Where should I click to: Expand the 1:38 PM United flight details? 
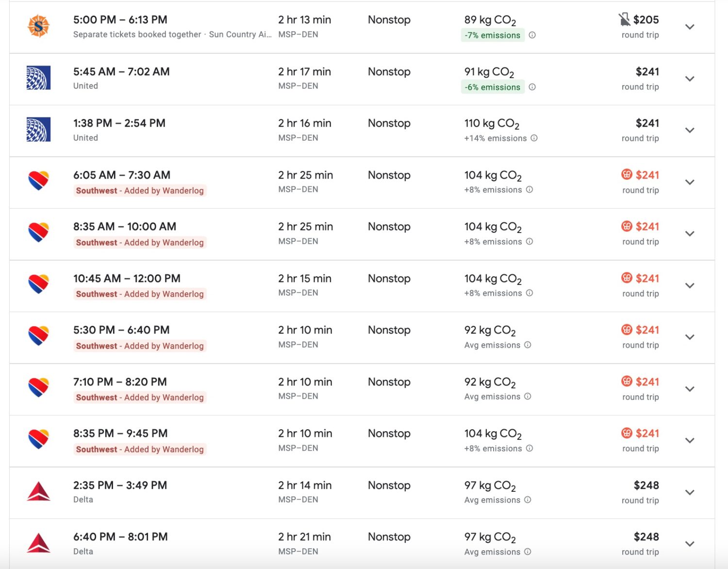tap(690, 130)
